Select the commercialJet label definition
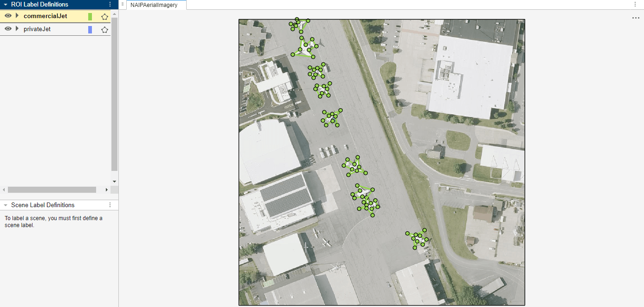Viewport: 644px width, 307px height. pos(45,16)
